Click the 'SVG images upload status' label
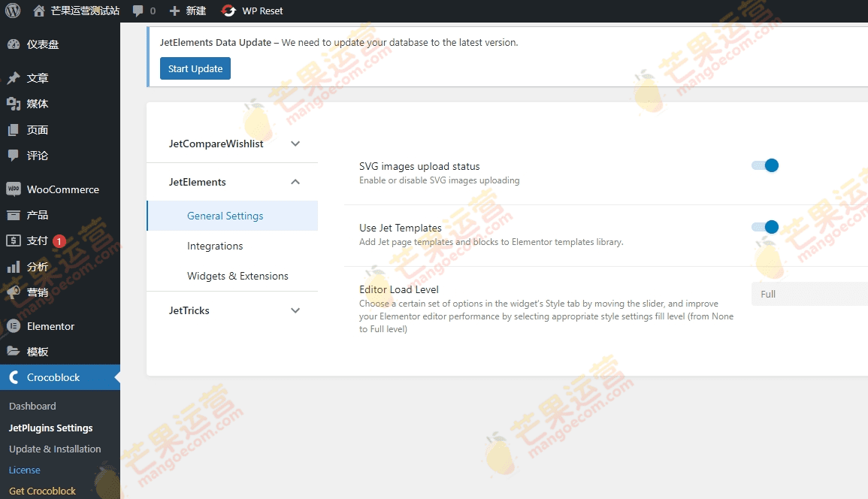Image resolution: width=868 pixels, height=499 pixels. [x=419, y=166]
